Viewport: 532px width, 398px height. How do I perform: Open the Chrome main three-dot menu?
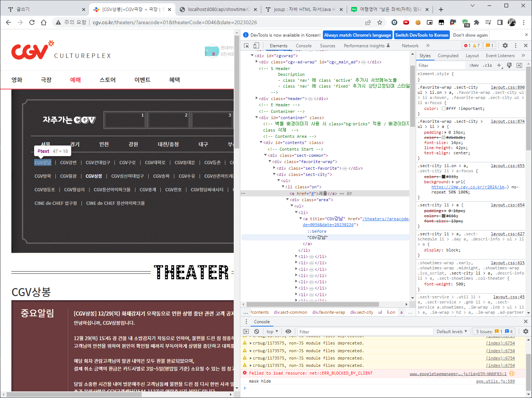point(524,22)
